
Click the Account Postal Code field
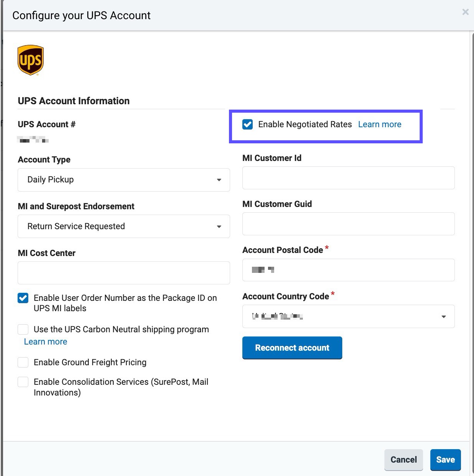[x=348, y=270]
